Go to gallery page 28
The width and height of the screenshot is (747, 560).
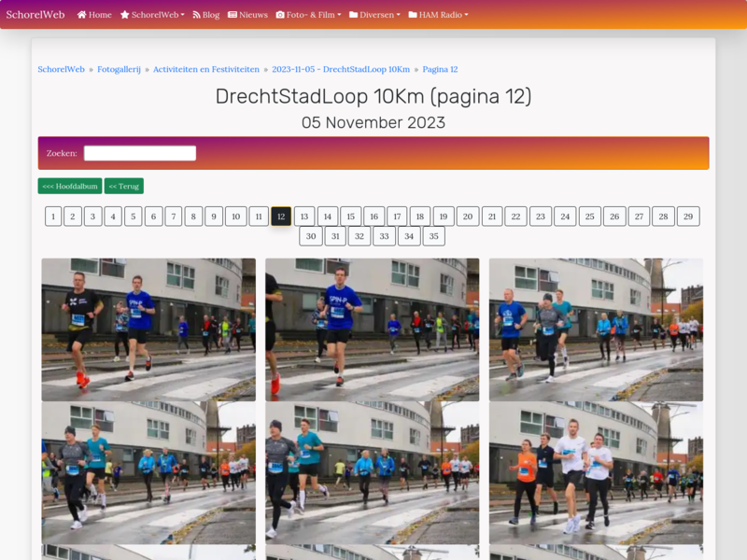click(x=663, y=217)
